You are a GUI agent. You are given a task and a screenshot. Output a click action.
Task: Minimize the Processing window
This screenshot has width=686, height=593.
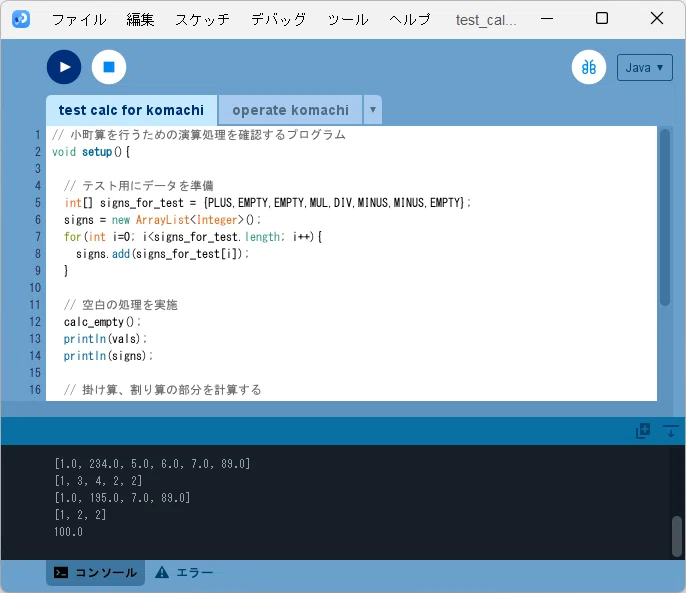547,19
